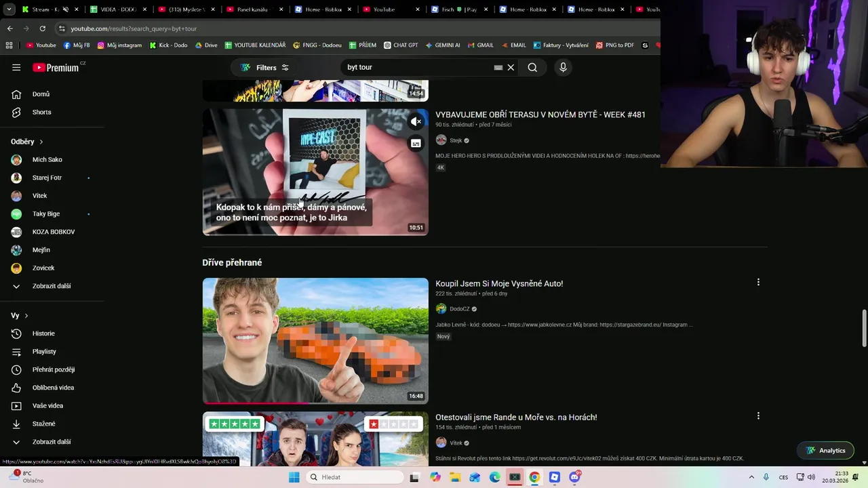
Task: Open the Vítek channel link under Rande video
Action: click(x=456, y=443)
